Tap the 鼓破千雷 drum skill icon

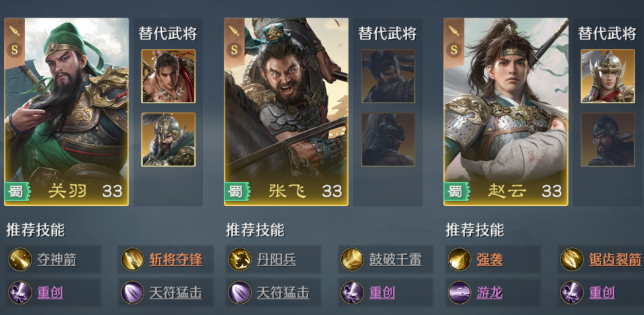click(352, 260)
